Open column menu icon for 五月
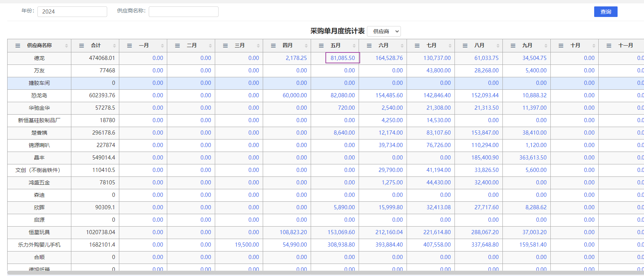 coord(321,46)
